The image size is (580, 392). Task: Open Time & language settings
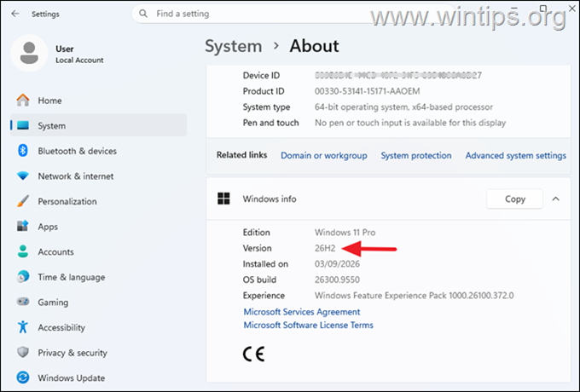point(99,277)
